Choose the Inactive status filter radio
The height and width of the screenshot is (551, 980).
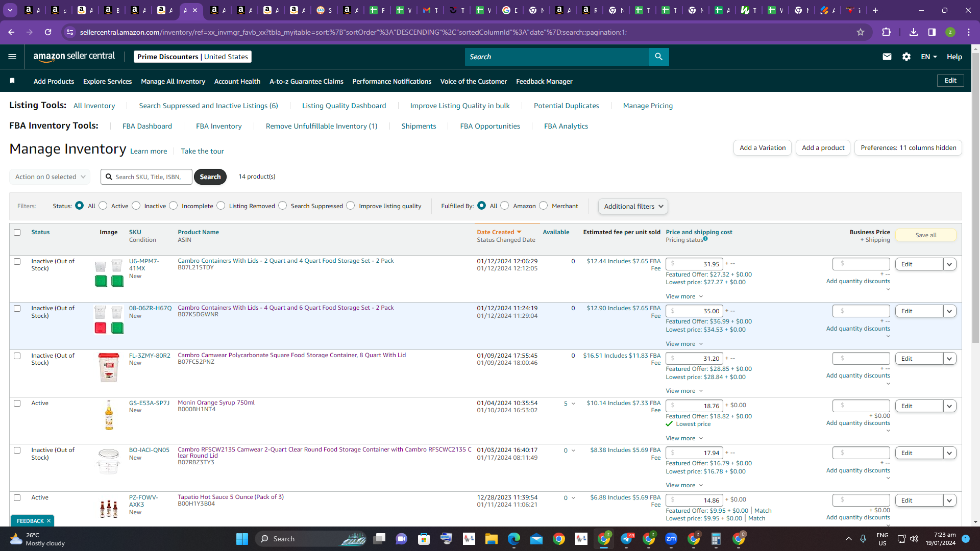coord(136,206)
